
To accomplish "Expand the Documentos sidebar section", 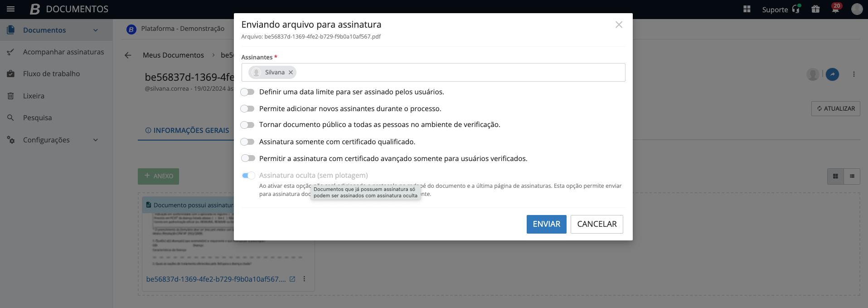I will [x=95, y=30].
